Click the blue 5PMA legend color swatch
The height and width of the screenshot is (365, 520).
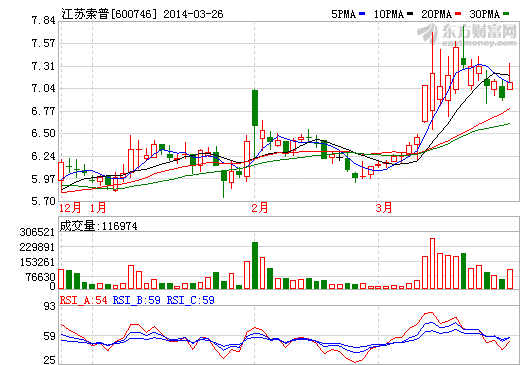click(362, 14)
